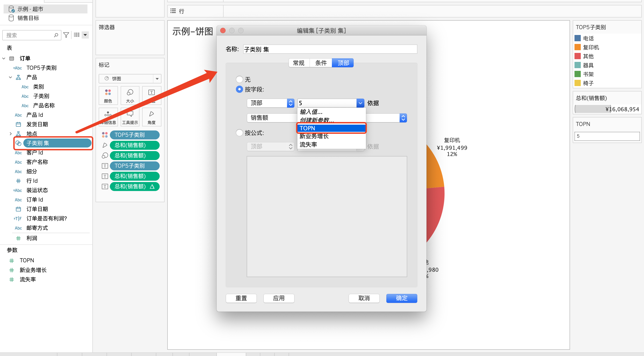Click the search magnifier icon in data pane
This screenshot has width=644, height=356.
click(x=56, y=35)
